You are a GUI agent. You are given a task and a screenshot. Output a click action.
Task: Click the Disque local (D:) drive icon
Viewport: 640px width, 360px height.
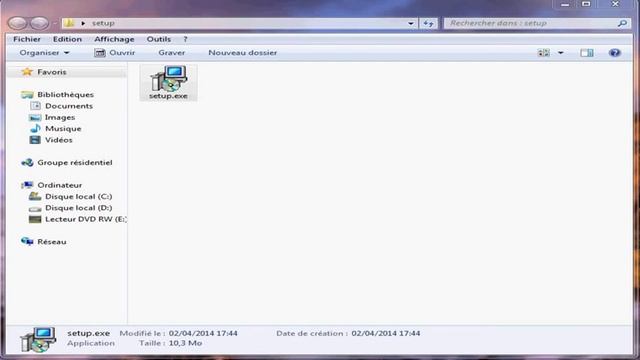tap(35, 208)
